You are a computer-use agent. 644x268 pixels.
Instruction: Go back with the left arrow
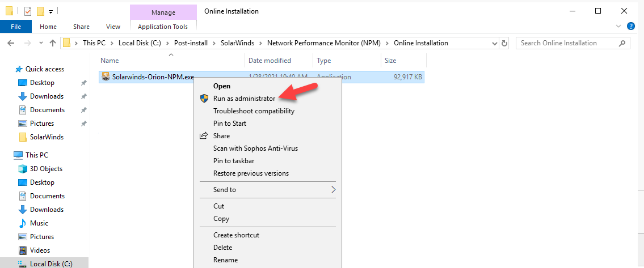pos(11,42)
